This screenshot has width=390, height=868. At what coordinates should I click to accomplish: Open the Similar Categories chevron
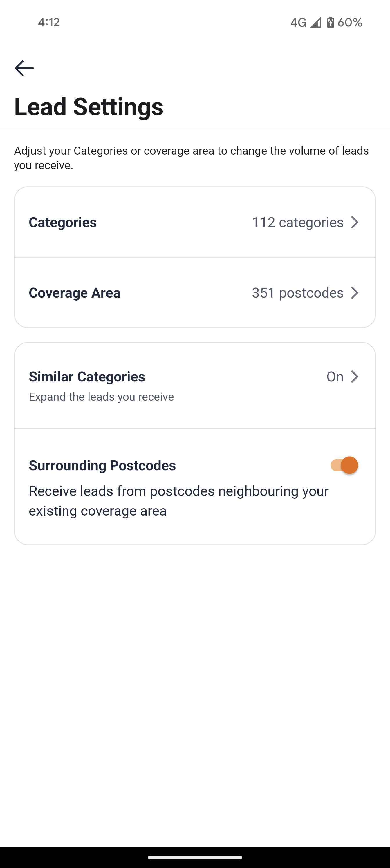[355, 377]
